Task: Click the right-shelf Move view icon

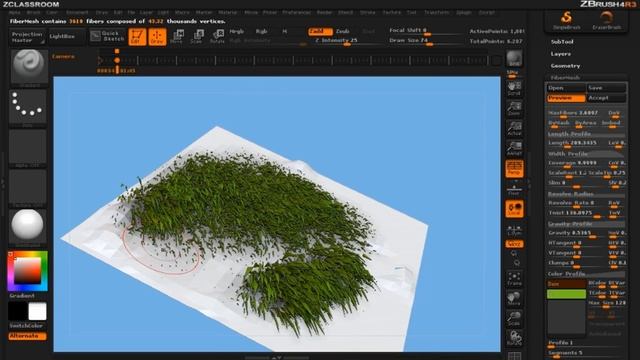Action: [x=514, y=298]
